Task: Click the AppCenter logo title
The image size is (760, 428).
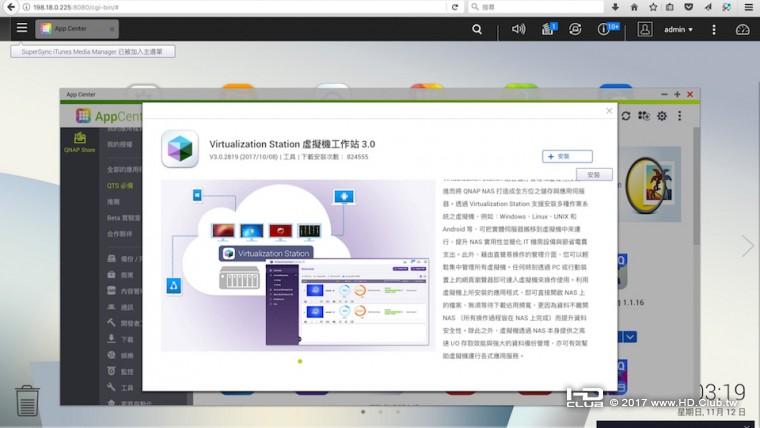Action: pyautogui.click(x=110, y=116)
